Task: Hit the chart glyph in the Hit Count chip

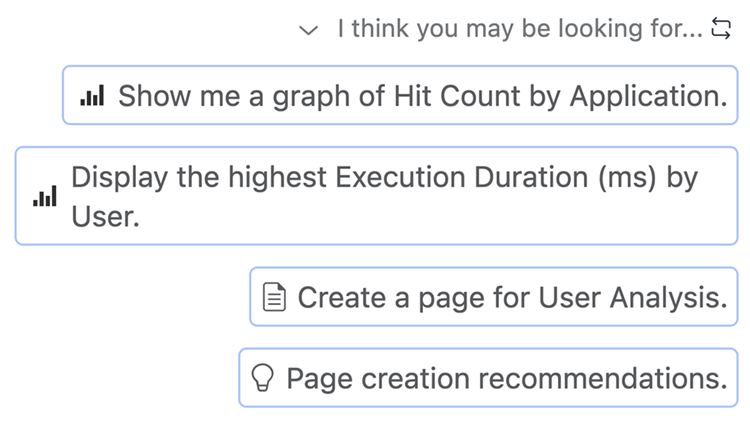Action: [x=92, y=97]
